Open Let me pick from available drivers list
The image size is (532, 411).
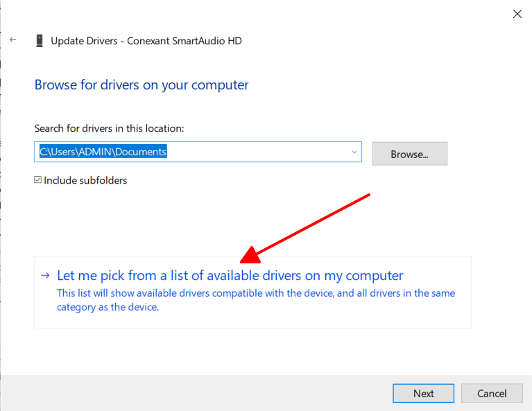pyautogui.click(x=230, y=275)
